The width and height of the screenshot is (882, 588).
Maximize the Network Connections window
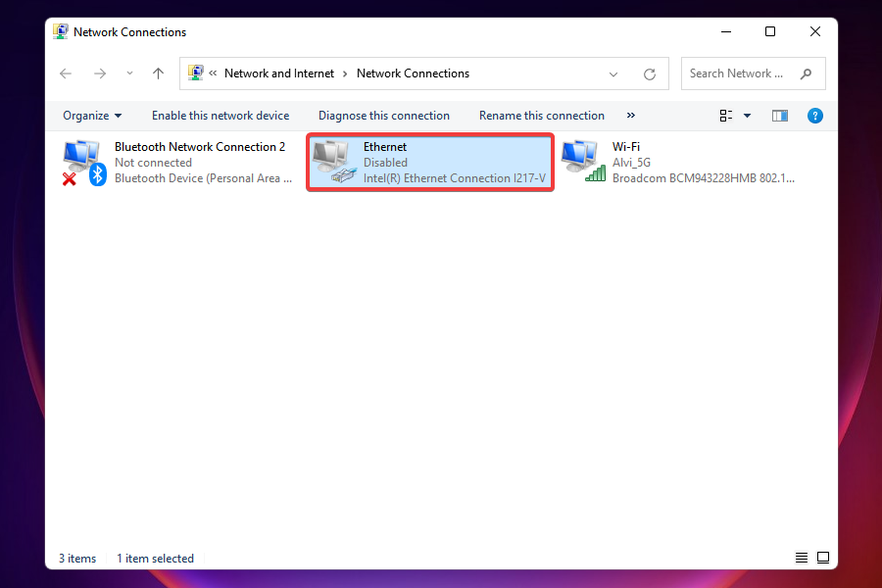click(770, 31)
